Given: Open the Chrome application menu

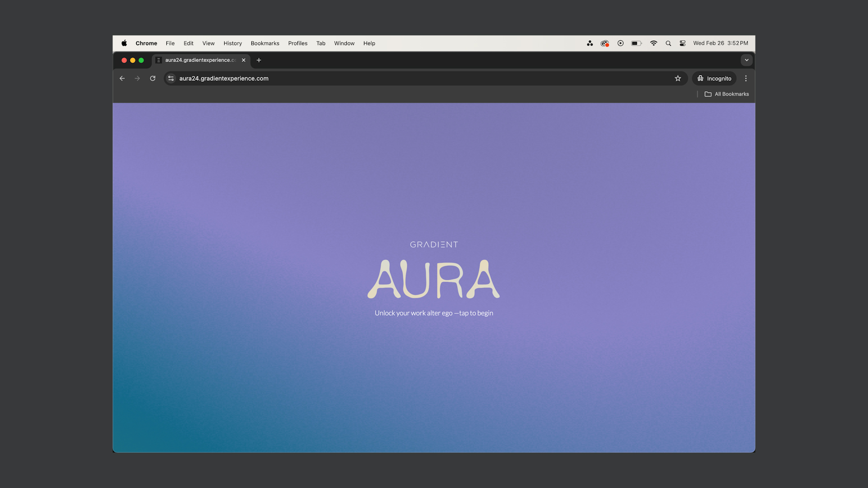Looking at the screenshot, I should point(146,43).
